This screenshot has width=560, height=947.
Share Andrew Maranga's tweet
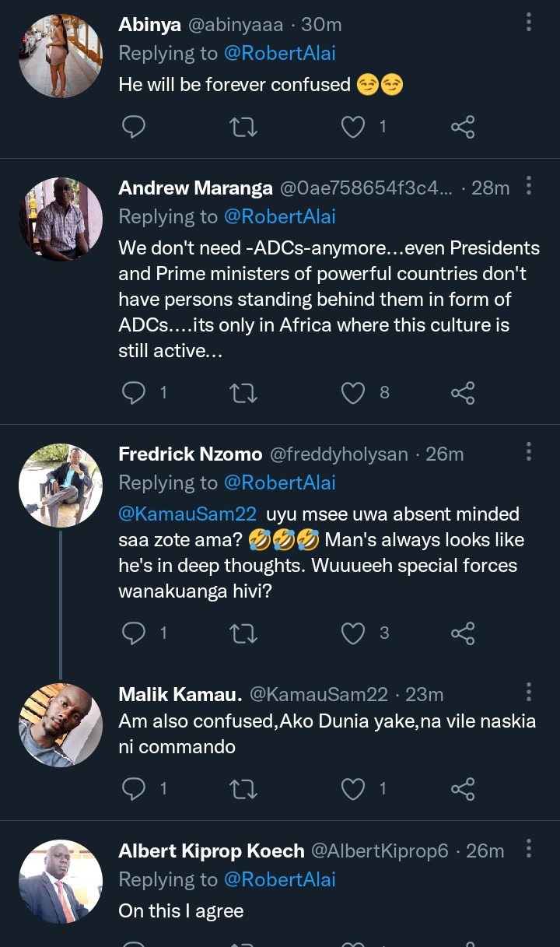click(463, 393)
